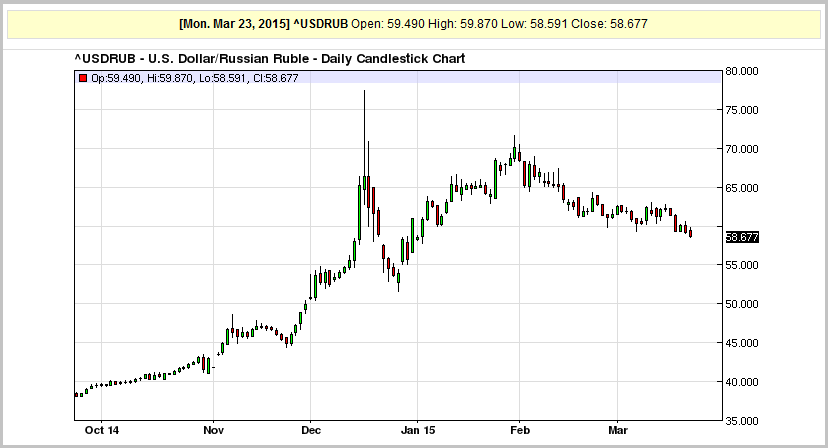Image resolution: width=828 pixels, height=448 pixels.
Task: Click the 70.000 y-axis label
Action: 742,149
